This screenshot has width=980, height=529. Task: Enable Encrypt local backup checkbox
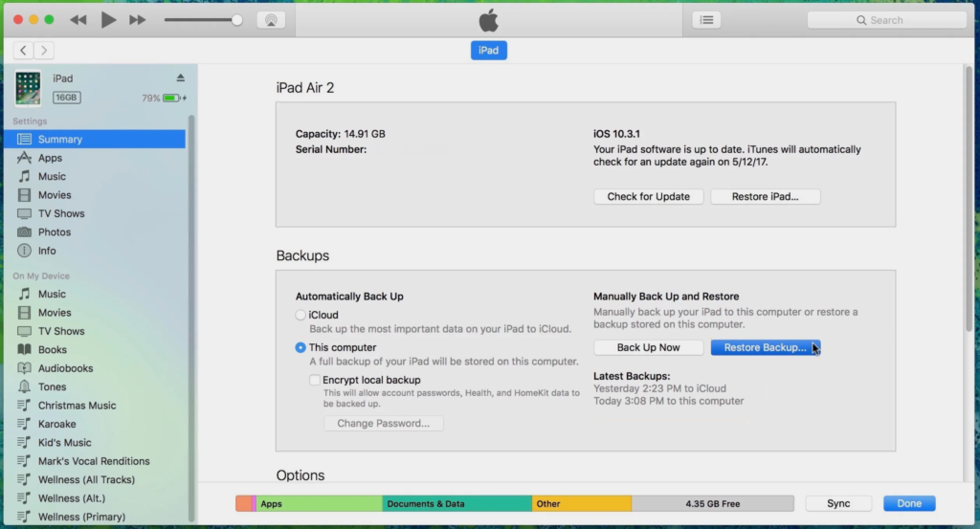[315, 380]
